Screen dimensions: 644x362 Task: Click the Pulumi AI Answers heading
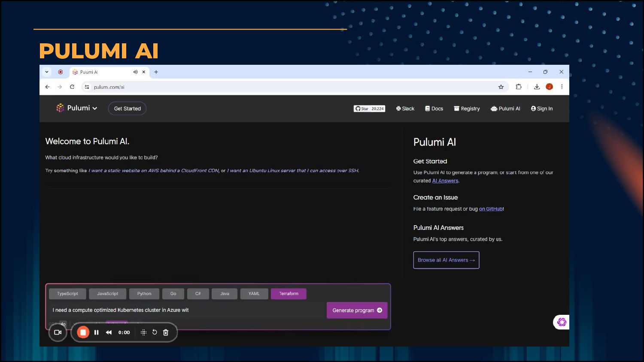(x=438, y=228)
